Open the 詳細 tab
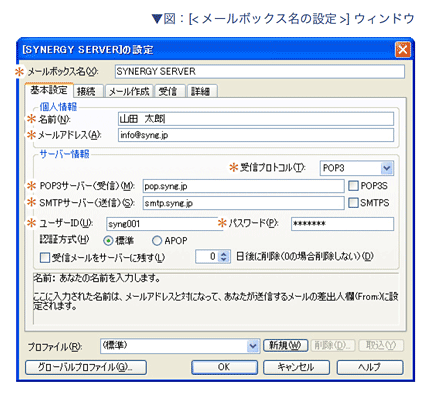This screenshot has height=398, width=430. pyautogui.click(x=201, y=91)
